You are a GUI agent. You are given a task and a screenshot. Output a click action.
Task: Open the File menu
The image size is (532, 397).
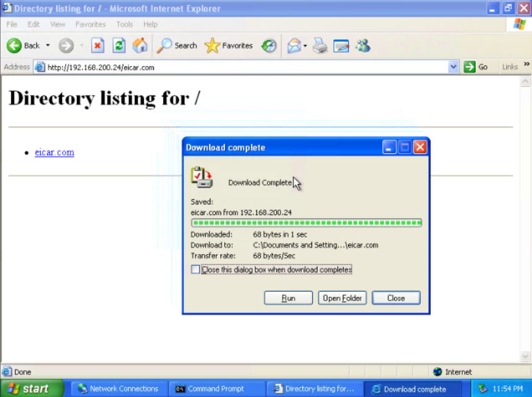tap(12, 24)
